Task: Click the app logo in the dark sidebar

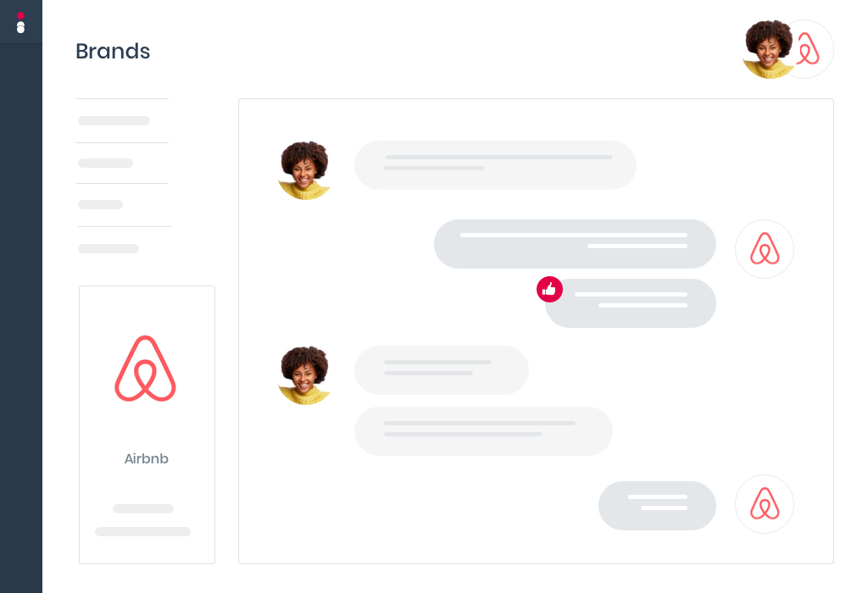Action: pos(20,23)
